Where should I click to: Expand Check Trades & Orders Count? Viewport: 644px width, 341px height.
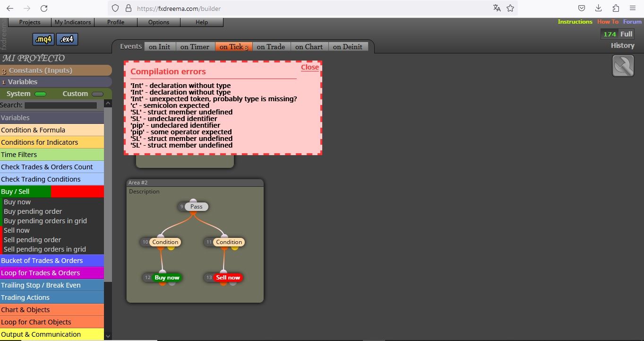point(52,167)
